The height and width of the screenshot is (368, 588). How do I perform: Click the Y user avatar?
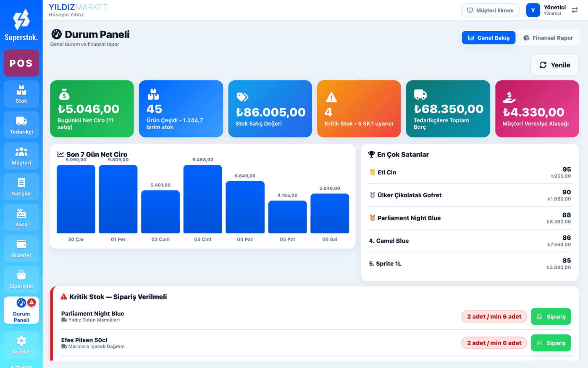(533, 10)
